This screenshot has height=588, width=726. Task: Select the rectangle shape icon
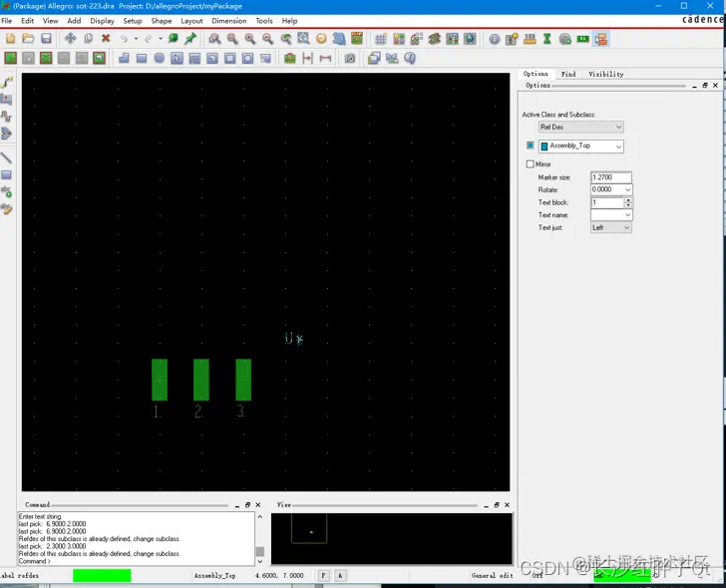pyautogui.click(x=142, y=58)
